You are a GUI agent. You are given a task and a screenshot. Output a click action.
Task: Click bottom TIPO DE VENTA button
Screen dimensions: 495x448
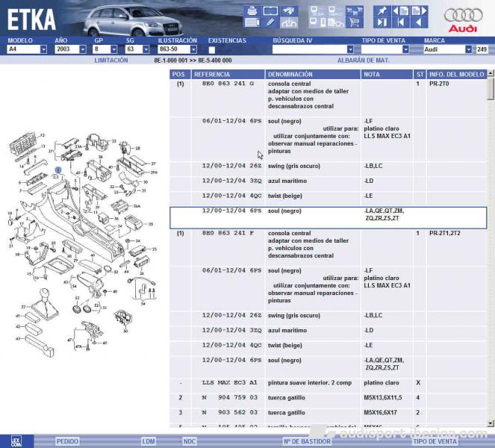435,441
